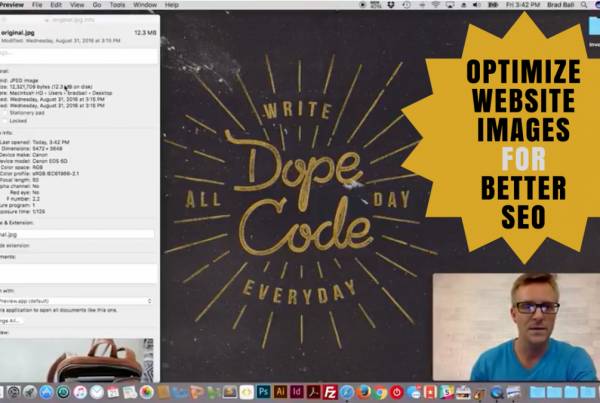
Task: Open Launchpad rocket icon in dock
Action: click(x=30, y=392)
